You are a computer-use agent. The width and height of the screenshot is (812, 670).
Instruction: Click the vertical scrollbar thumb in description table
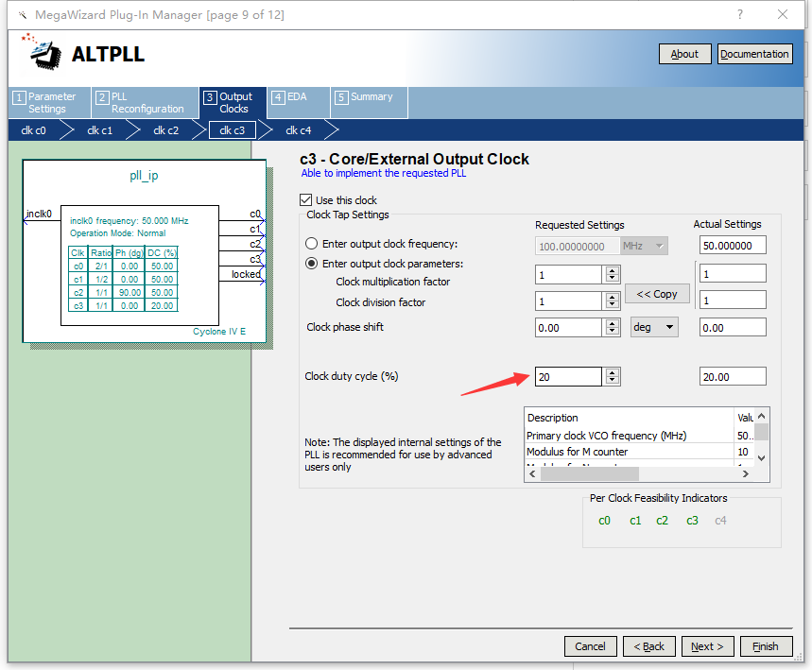click(x=761, y=431)
